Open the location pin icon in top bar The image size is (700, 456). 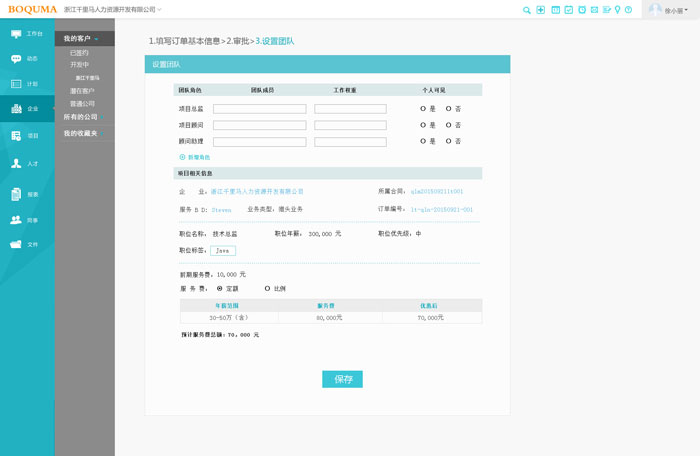(x=618, y=10)
